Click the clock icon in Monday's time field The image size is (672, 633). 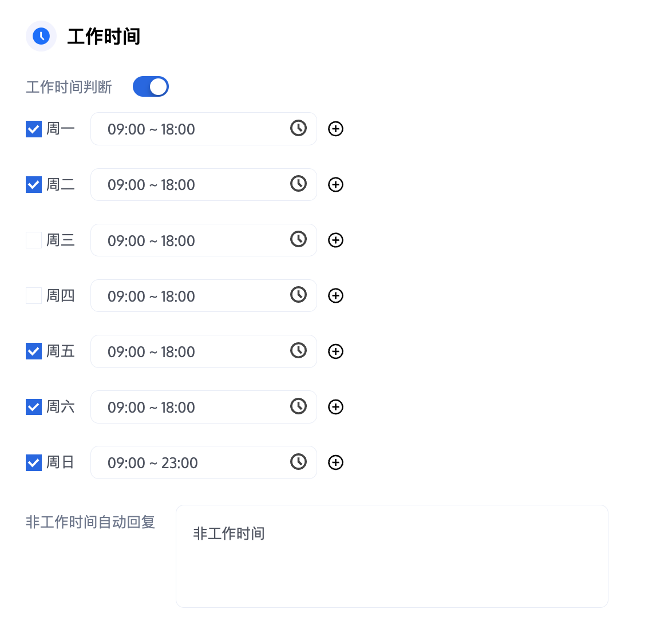click(x=298, y=128)
